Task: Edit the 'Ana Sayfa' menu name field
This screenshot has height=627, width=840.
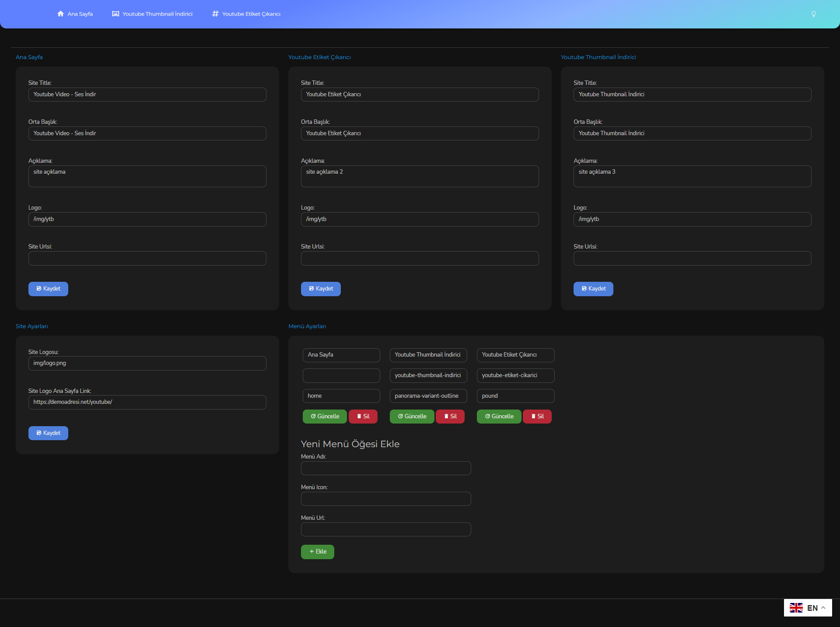Action: (341, 355)
